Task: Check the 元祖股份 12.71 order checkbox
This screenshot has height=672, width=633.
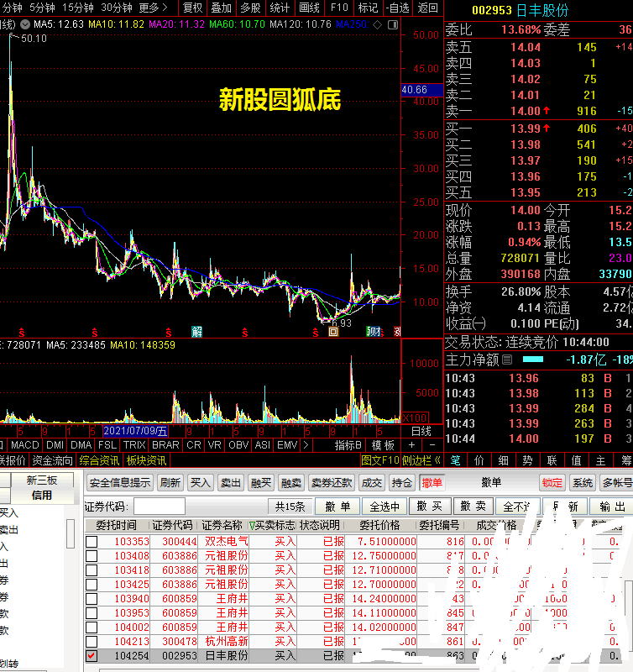Action: (92, 570)
